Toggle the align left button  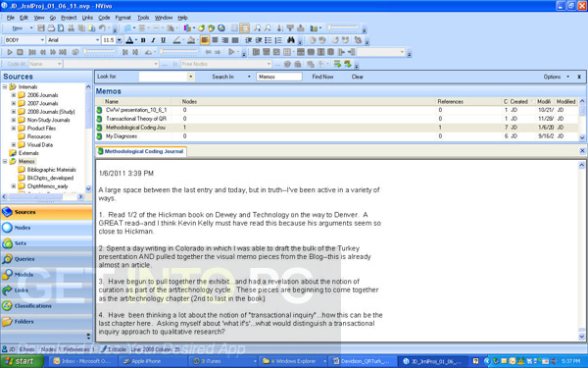click(x=205, y=40)
